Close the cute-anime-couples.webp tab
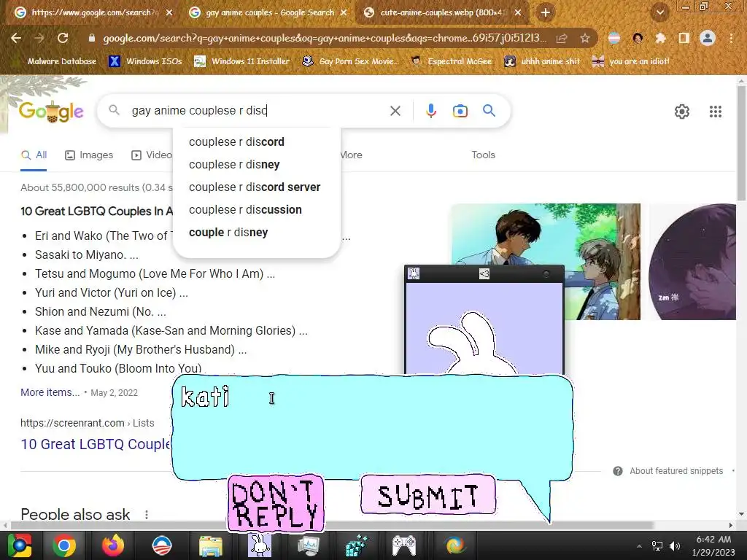The height and width of the screenshot is (560, 747). point(518,12)
